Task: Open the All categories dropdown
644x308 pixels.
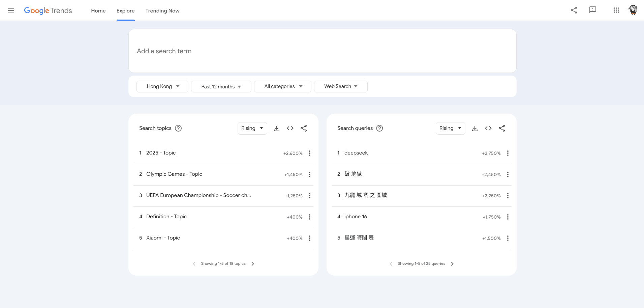Action: coord(283,86)
